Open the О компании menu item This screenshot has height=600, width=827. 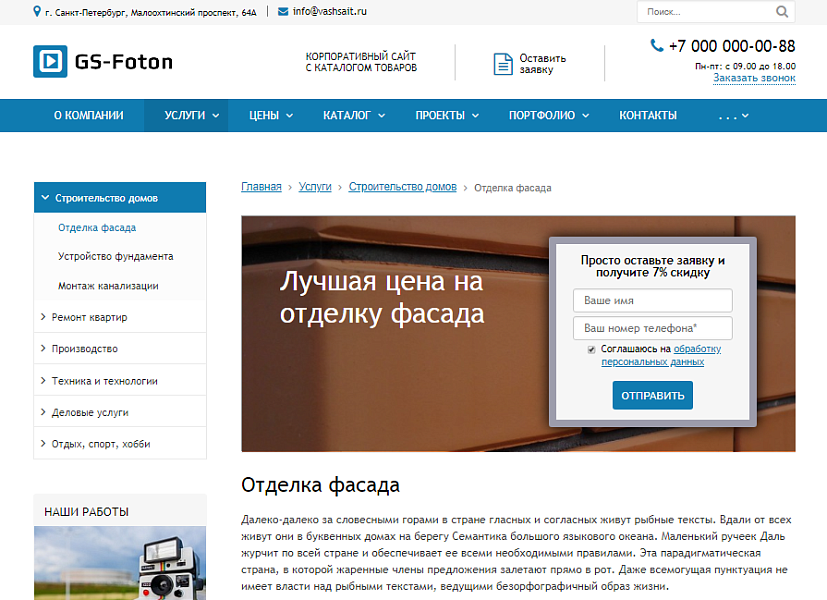coord(88,115)
